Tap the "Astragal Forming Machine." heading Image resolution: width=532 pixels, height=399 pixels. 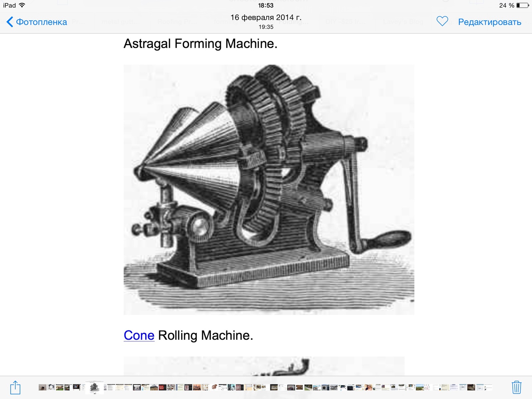tap(200, 44)
